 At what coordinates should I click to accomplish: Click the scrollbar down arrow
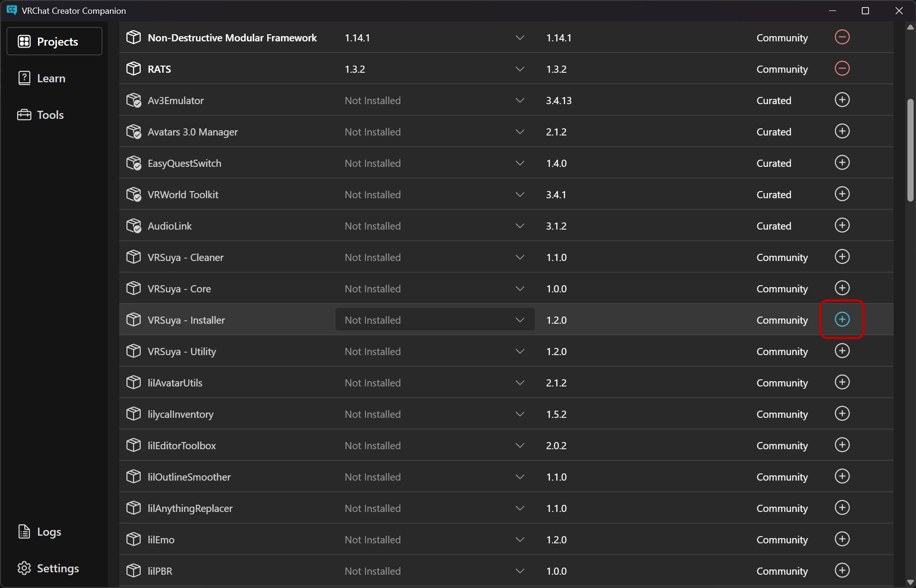pos(910,582)
